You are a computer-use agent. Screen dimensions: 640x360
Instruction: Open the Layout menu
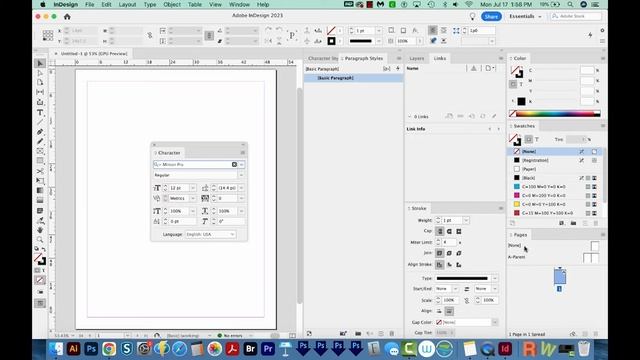point(127,4)
